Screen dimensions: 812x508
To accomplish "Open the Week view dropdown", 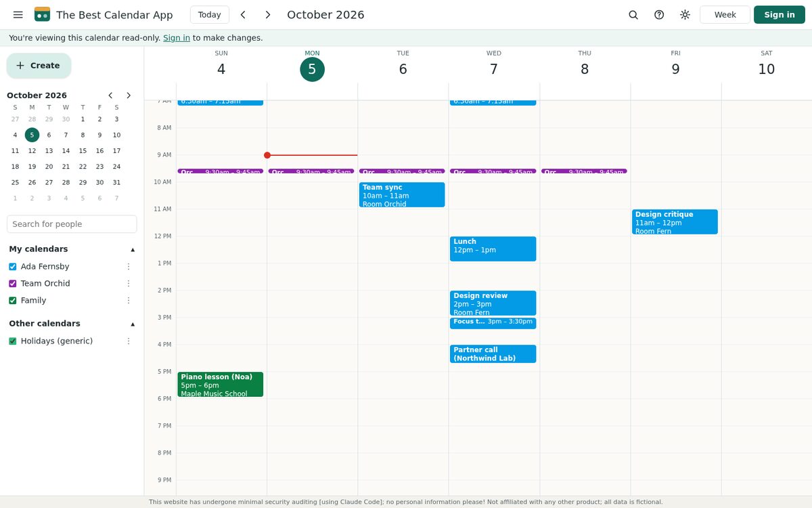I will [725, 15].
